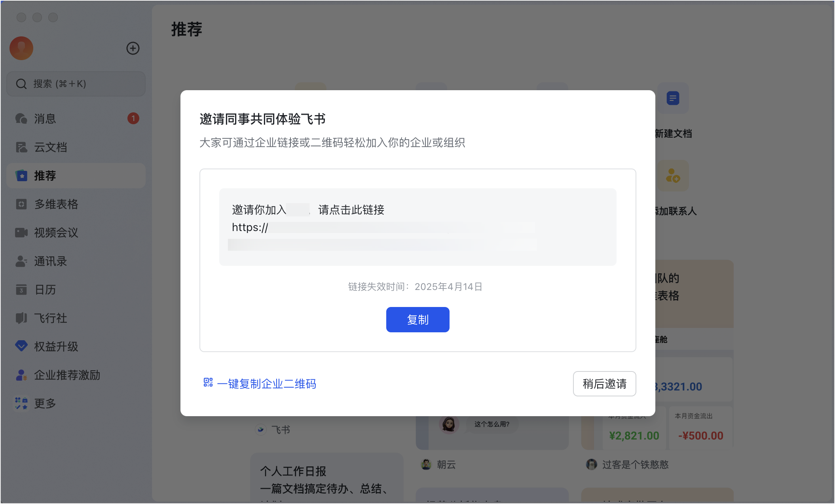
Task: Click the 这个怎么用? chat bubble
Action: (x=492, y=424)
